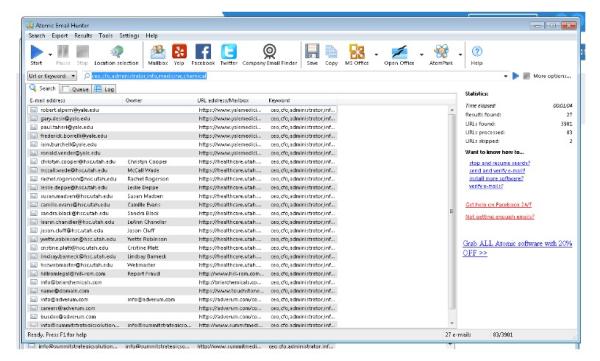Click the keyword search input field
This screenshot has height=361, width=600.
coord(296,76)
